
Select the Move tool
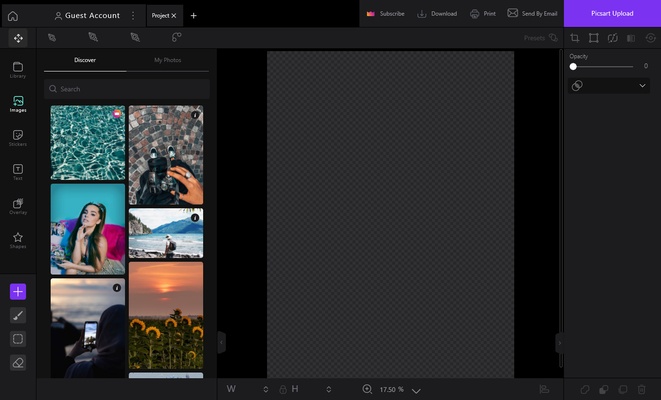[18, 38]
